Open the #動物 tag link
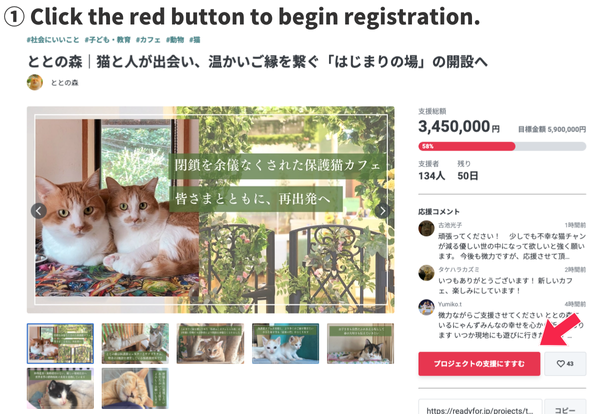This screenshot has width=600, height=414. pos(175,40)
